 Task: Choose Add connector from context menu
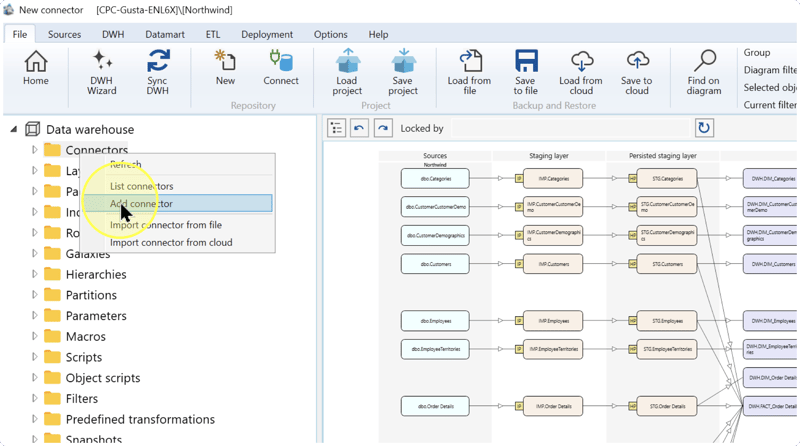(x=178, y=204)
